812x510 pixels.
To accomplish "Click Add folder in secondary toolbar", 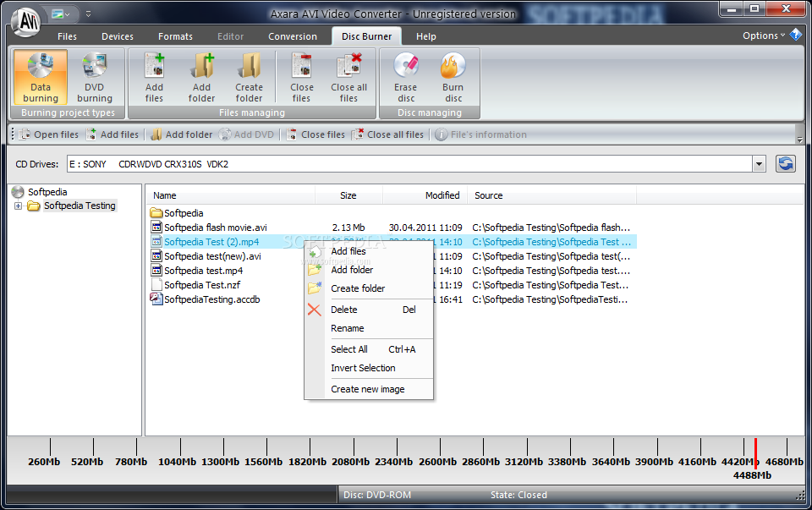I will pyautogui.click(x=181, y=134).
